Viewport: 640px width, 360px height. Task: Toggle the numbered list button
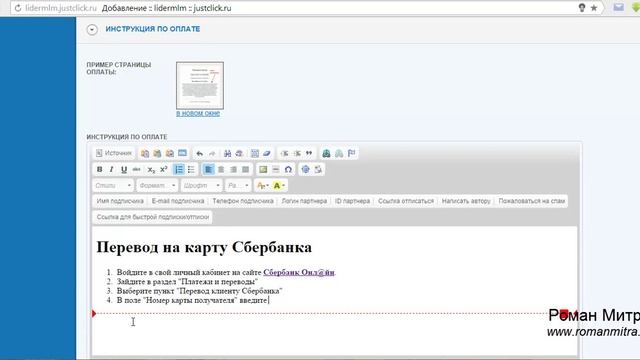point(179,169)
